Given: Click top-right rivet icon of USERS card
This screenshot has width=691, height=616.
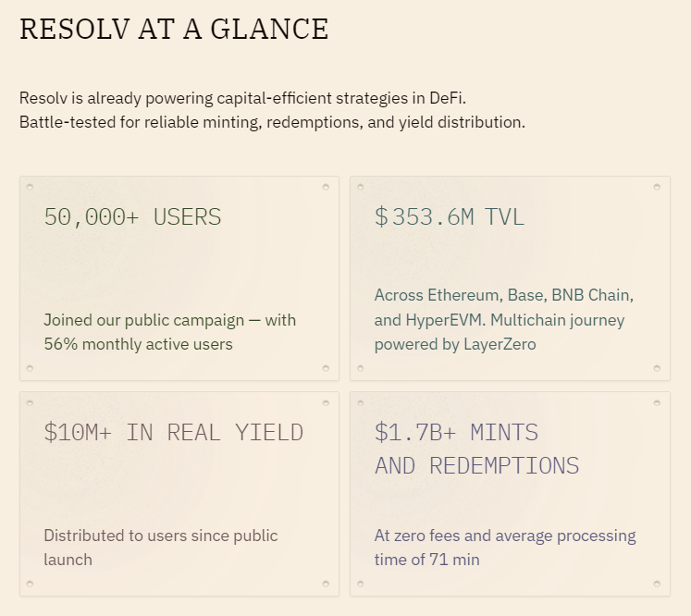Looking at the screenshot, I should coord(326,187).
